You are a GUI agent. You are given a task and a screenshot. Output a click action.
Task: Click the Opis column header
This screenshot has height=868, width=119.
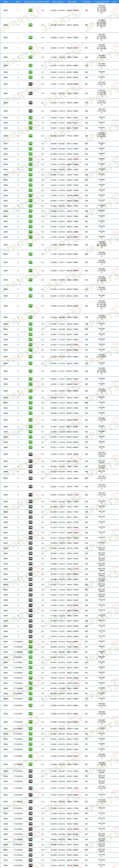[114, 2]
